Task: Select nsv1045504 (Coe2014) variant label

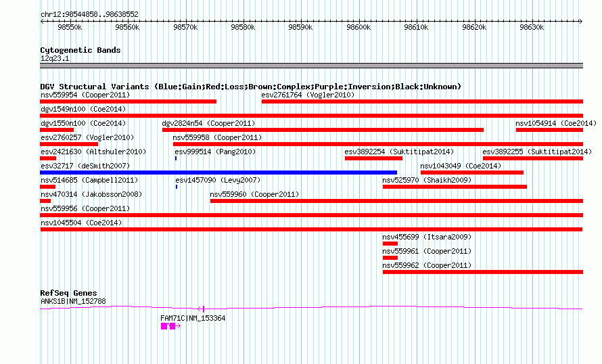Action: (81, 223)
